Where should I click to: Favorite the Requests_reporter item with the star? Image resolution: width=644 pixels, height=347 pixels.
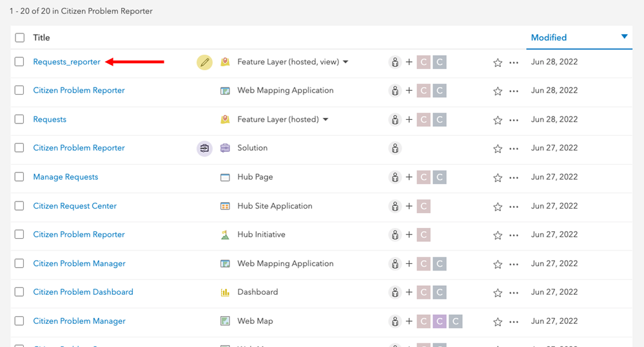(498, 62)
